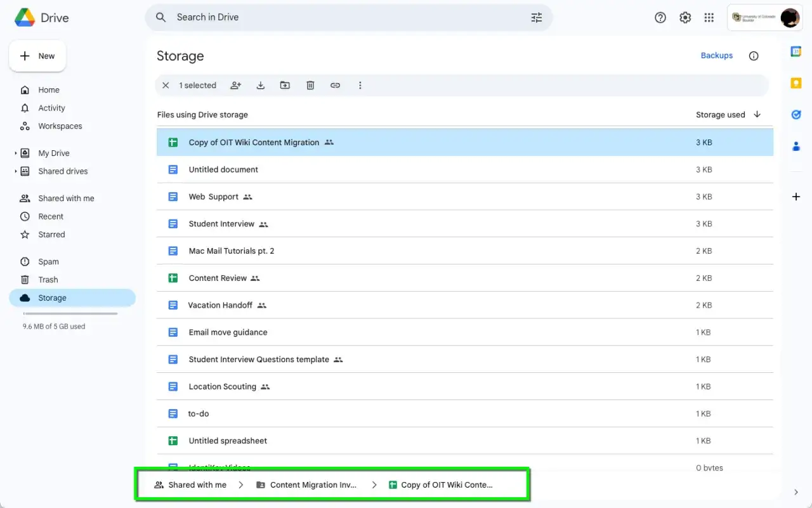The height and width of the screenshot is (508, 812).
Task: Open Shared with me in sidebar
Action: coord(72,199)
